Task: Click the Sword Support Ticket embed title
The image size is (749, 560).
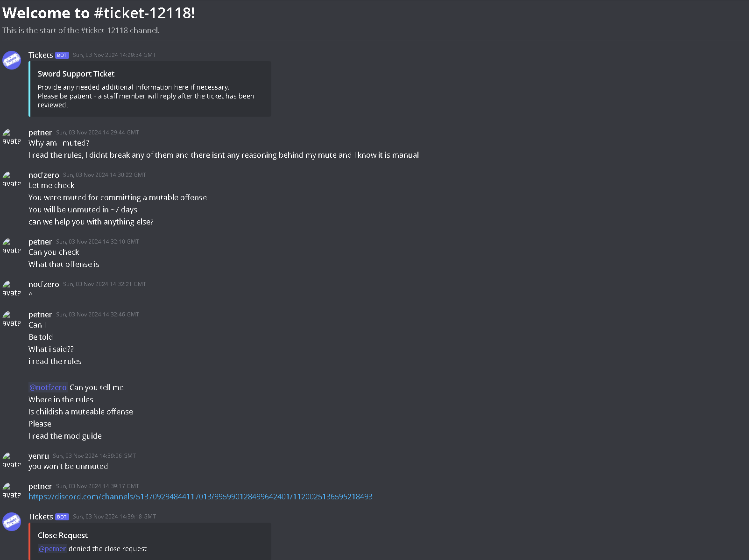Action: [x=76, y=74]
